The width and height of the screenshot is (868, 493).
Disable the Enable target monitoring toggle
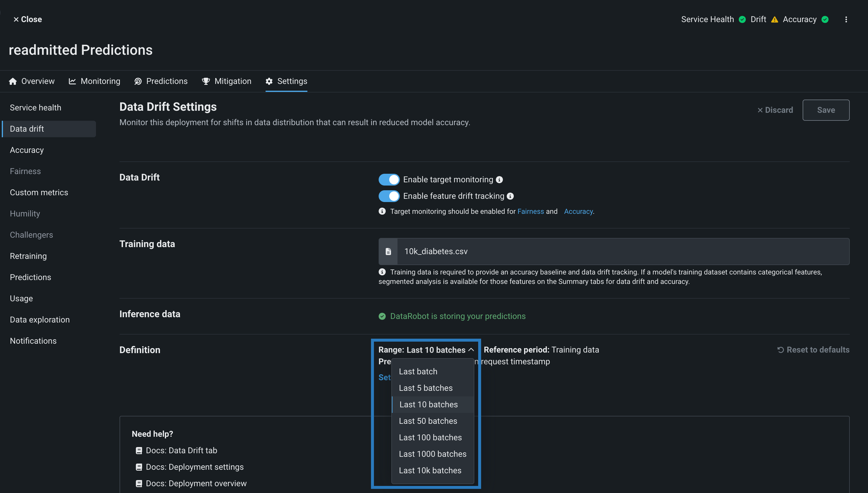point(389,179)
